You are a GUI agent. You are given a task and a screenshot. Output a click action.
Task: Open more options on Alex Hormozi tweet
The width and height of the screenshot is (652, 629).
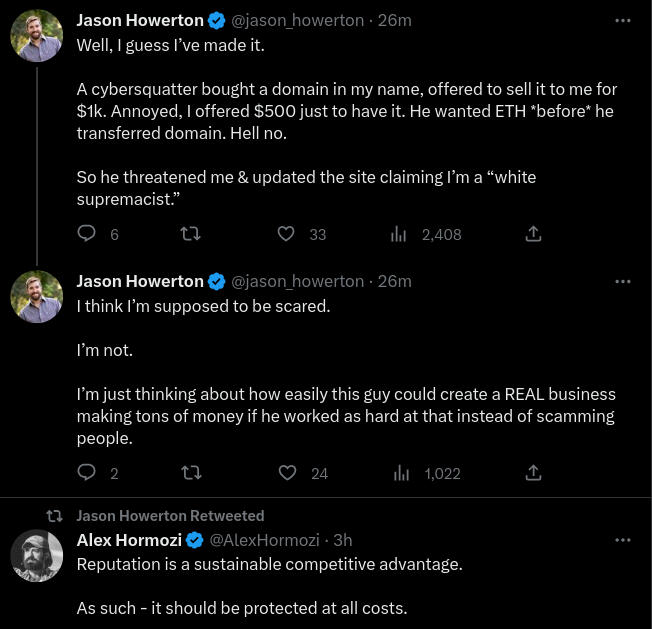pos(623,540)
